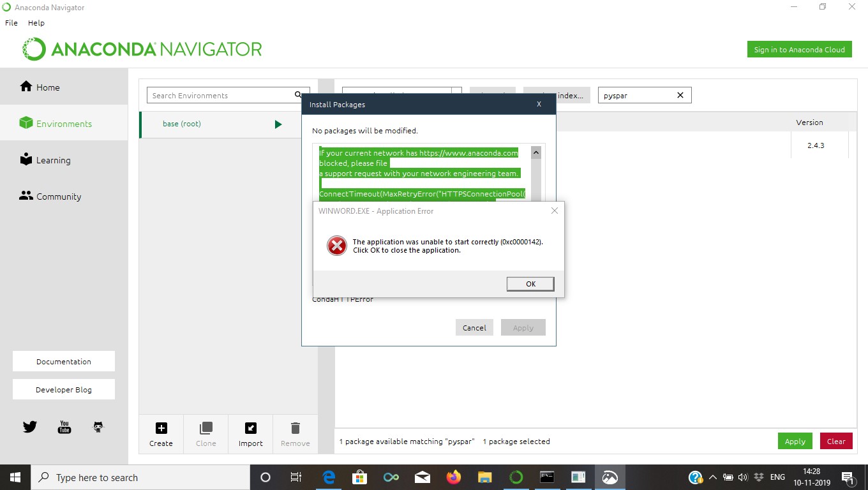
Task: Open the Help menu
Action: [36, 22]
